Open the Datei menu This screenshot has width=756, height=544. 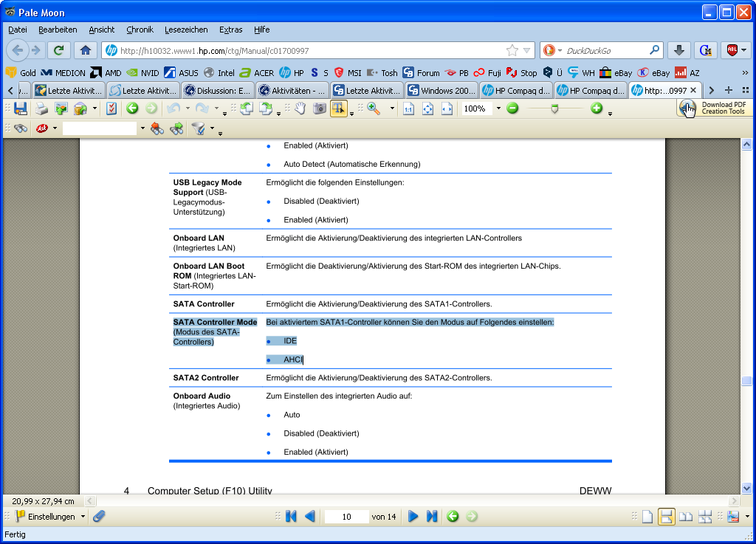pyautogui.click(x=18, y=30)
